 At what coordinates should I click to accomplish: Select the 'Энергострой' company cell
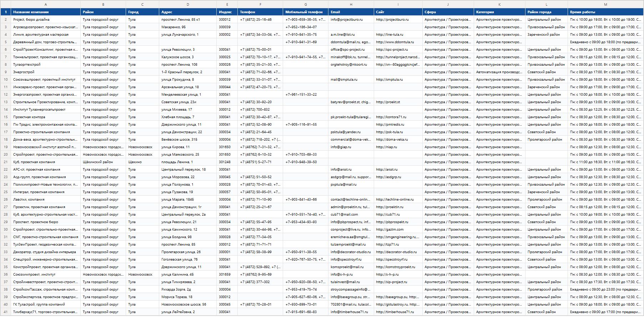pyautogui.click(x=46, y=72)
